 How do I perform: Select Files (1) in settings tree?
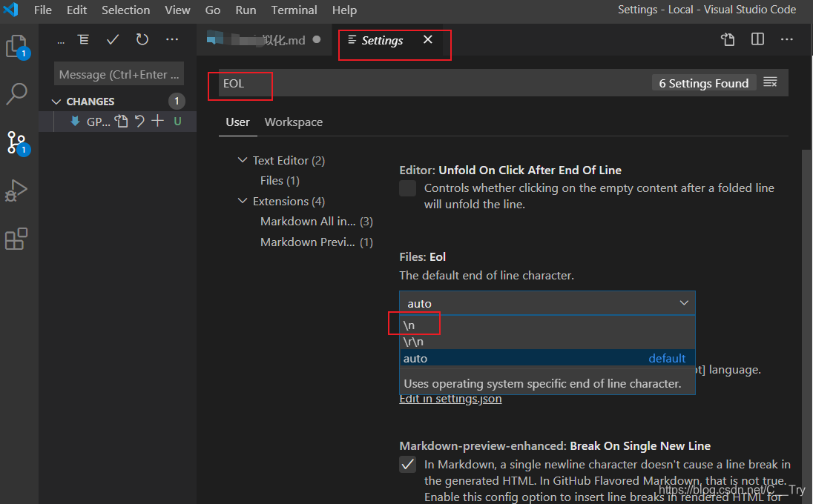(x=280, y=181)
